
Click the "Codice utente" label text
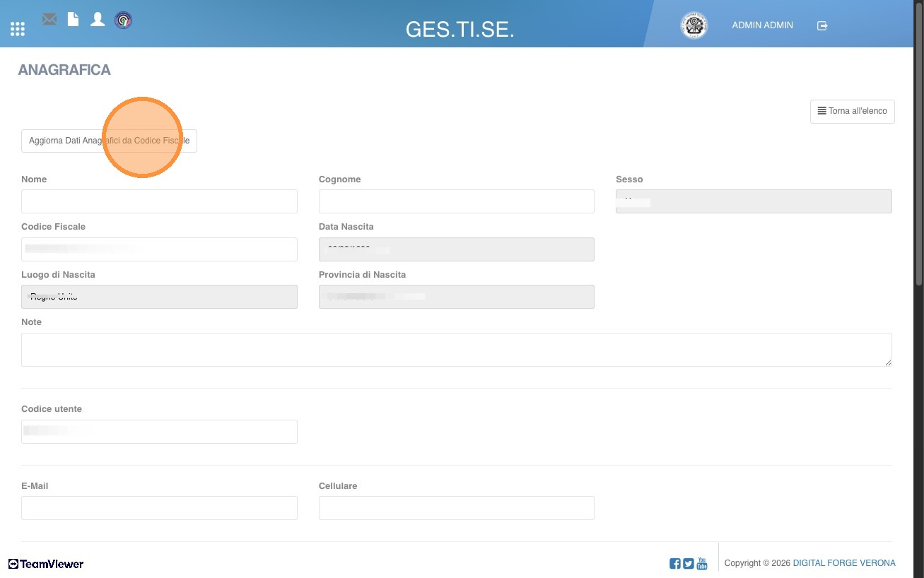point(52,409)
